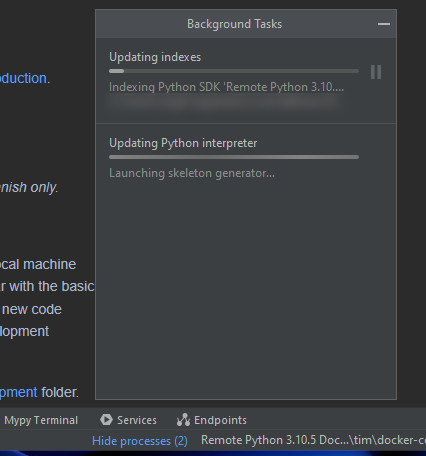
Task: Minimize the Background Tasks popup
Action: (384, 24)
